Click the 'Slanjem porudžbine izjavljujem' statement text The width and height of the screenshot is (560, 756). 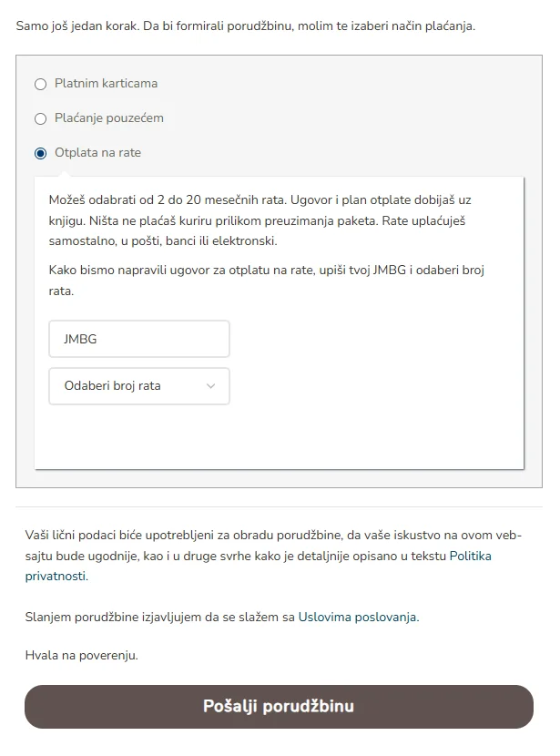(160, 617)
